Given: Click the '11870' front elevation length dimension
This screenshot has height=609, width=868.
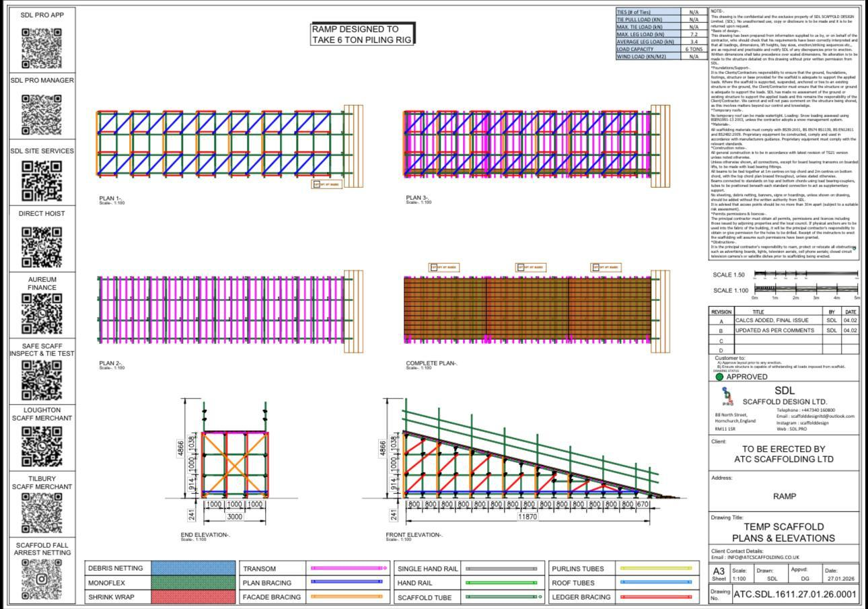Looking at the screenshot, I should tap(528, 517).
